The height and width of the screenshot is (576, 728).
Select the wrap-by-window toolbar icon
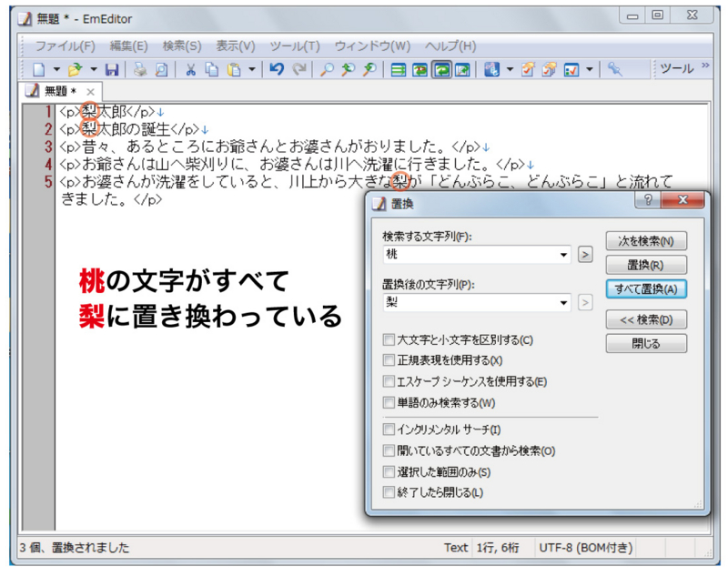point(443,67)
